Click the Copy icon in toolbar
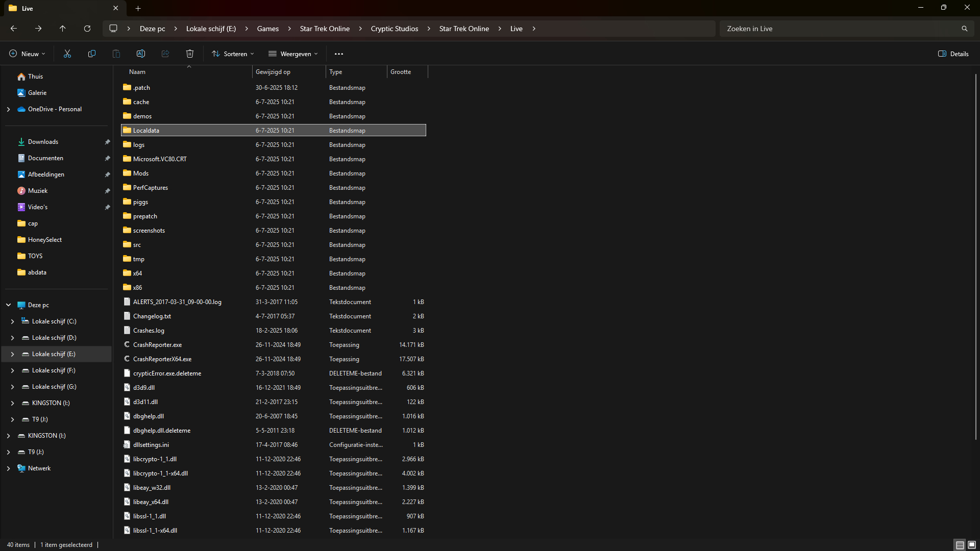 [92, 54]
